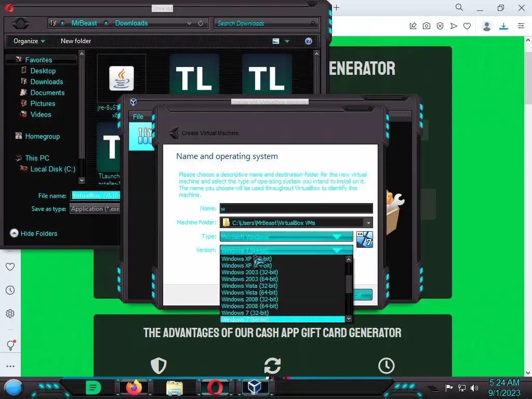532x399 pixels.
Task: Click the VM Name input field
Action: [x=296, y=208]
